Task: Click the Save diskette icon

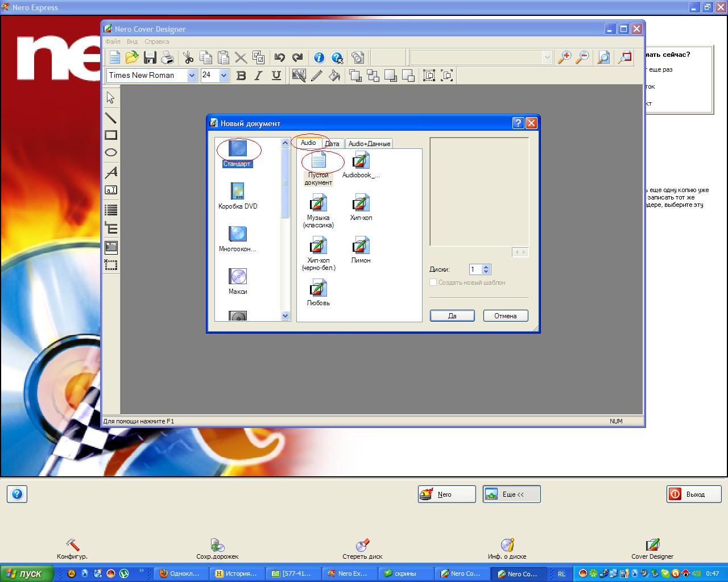Action: click(150, 57)
